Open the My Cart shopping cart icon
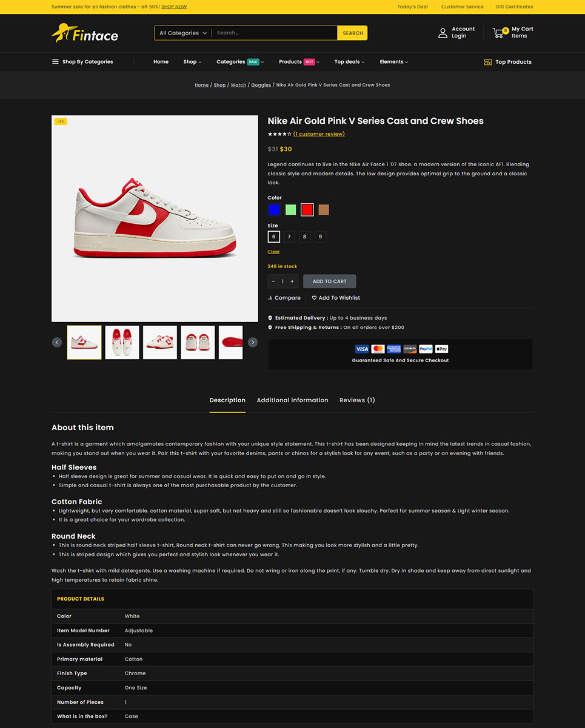 tap(498, 33)
